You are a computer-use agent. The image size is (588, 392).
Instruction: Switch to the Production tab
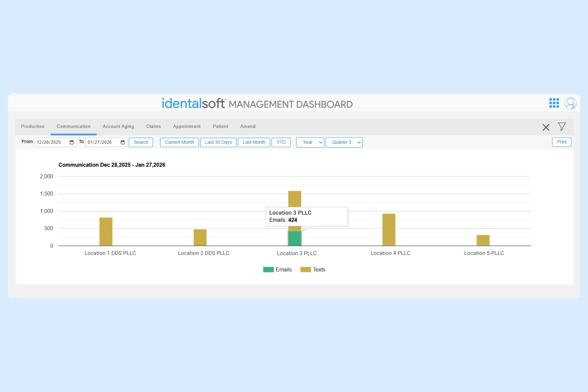click(x=33, y=127)
